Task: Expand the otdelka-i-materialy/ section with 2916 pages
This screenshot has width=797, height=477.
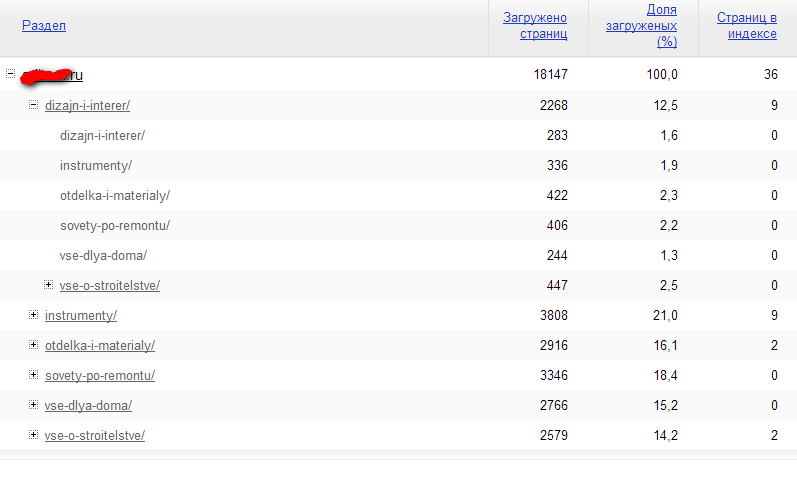Action: pos(33,345)
